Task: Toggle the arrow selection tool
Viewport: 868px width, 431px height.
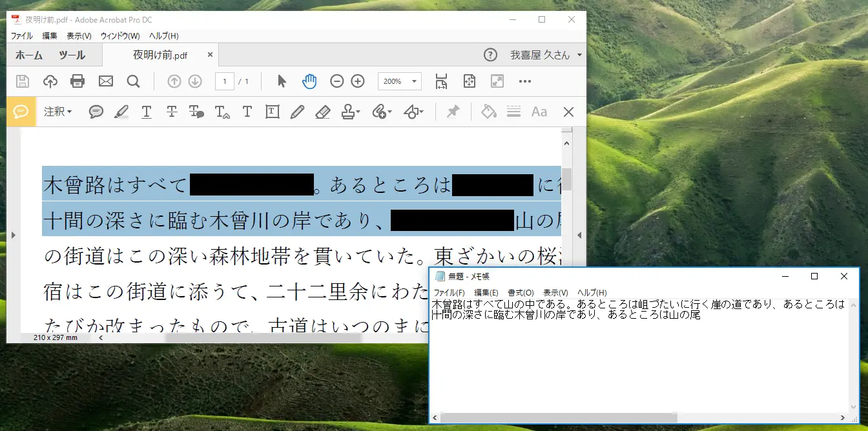Action: click(x=282, y=81)
